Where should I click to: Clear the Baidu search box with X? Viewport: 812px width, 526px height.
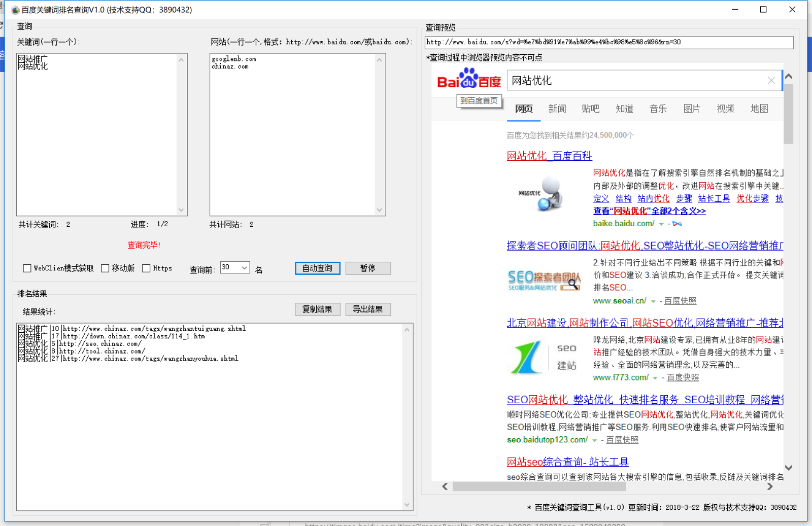pyautogui.click(x=771, y=81)
